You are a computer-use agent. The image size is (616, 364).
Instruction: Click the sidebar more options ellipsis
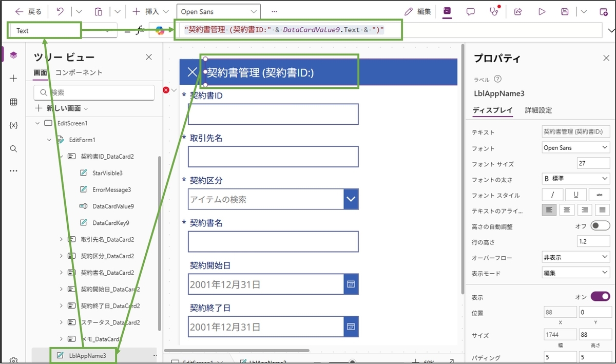tap(13, 170)
